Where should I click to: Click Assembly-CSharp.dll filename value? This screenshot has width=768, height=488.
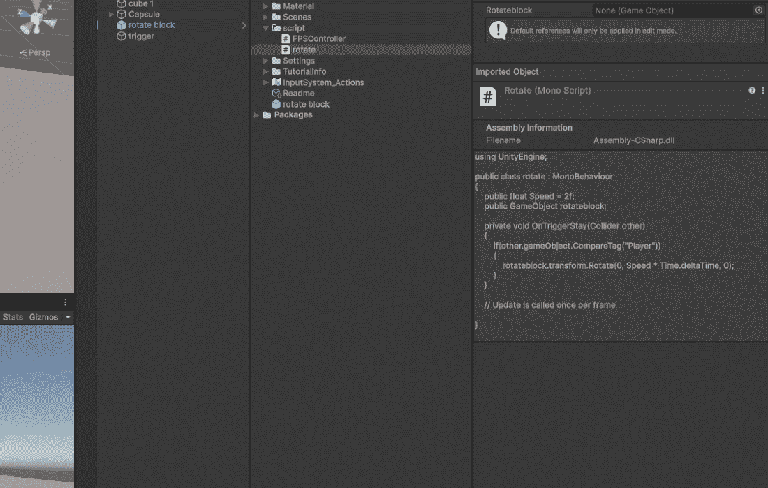pyautogui.click(x=634, y=140)
